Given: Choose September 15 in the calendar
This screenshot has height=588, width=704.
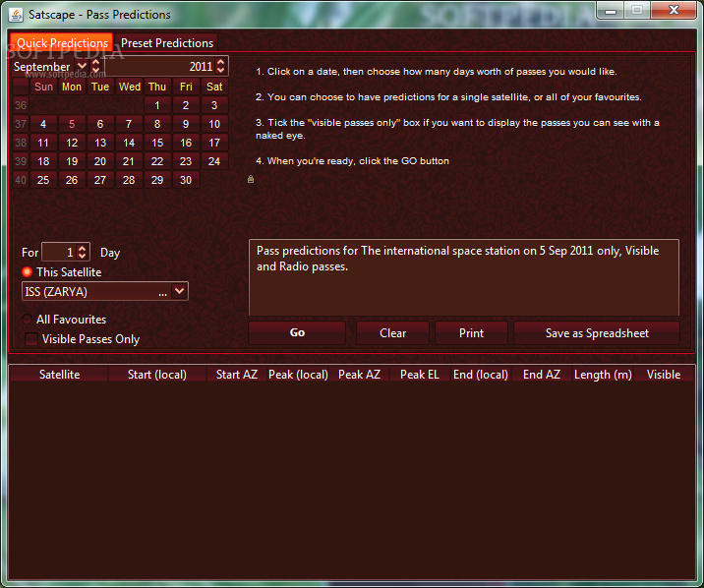Looking at the screenshot, I should coord(157,143).
